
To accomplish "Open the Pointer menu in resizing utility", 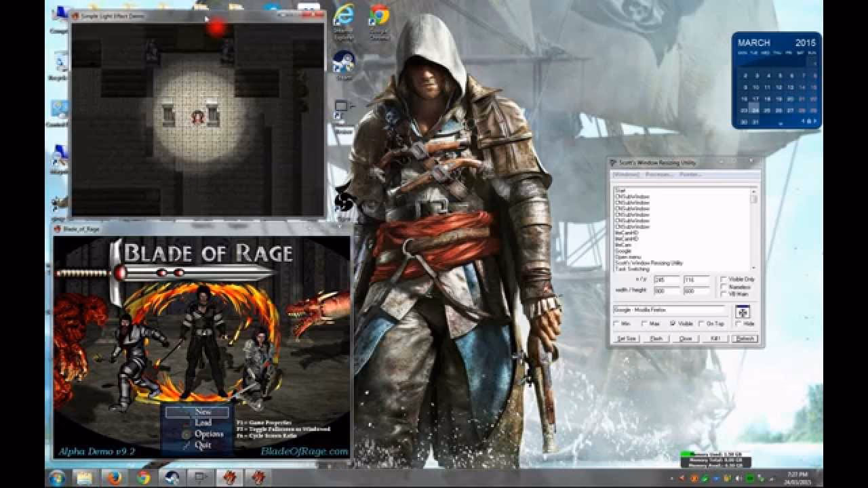I will coord(690,175).
